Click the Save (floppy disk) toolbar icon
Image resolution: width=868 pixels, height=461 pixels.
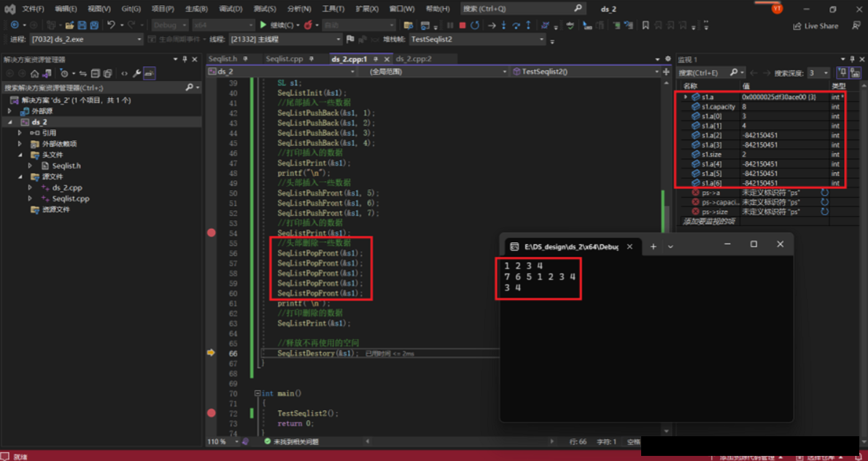(82, 25)
